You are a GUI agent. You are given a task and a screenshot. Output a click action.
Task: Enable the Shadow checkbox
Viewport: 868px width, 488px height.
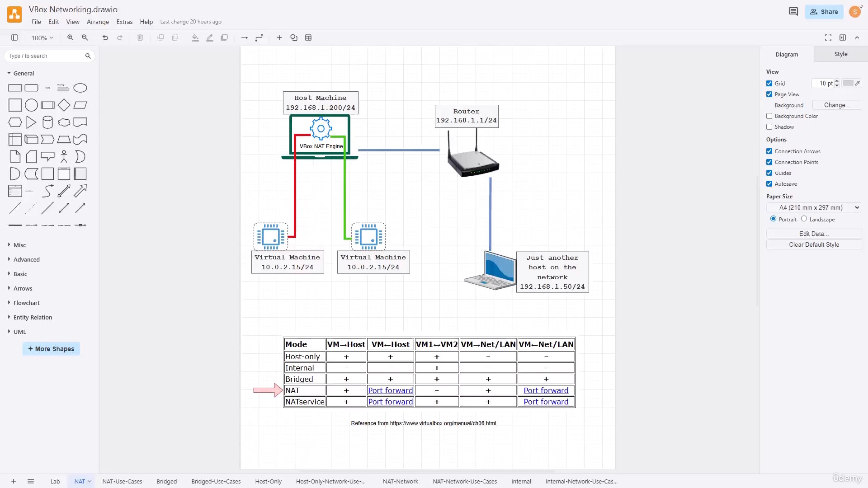pyautogui.click(x=769, y=127)
